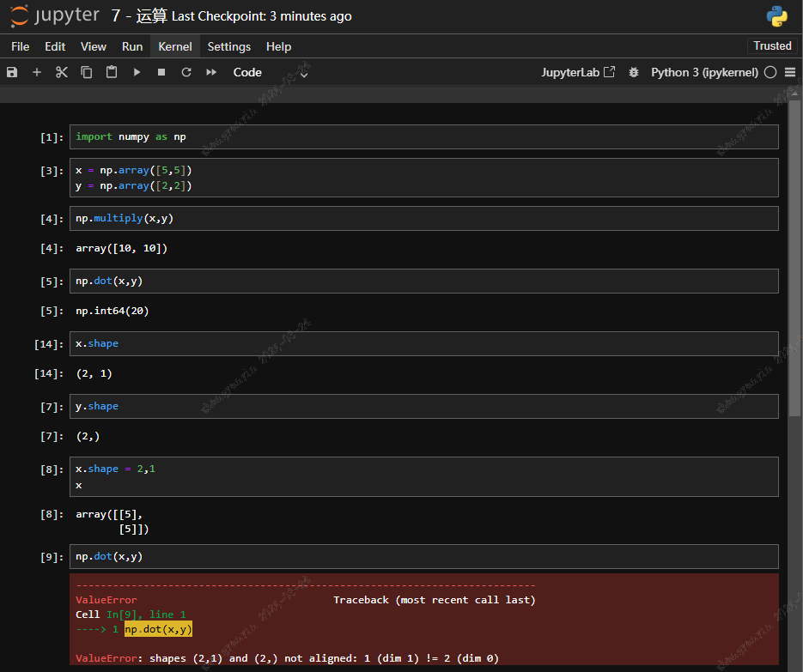Select the 'import numpy as np' cell

pos(424,136)
